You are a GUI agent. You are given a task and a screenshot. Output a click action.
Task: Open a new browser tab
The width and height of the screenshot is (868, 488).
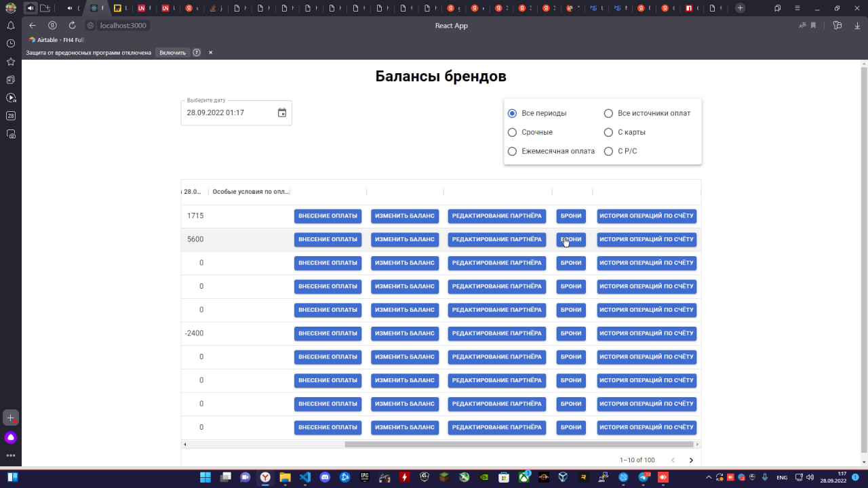[740, 8]
